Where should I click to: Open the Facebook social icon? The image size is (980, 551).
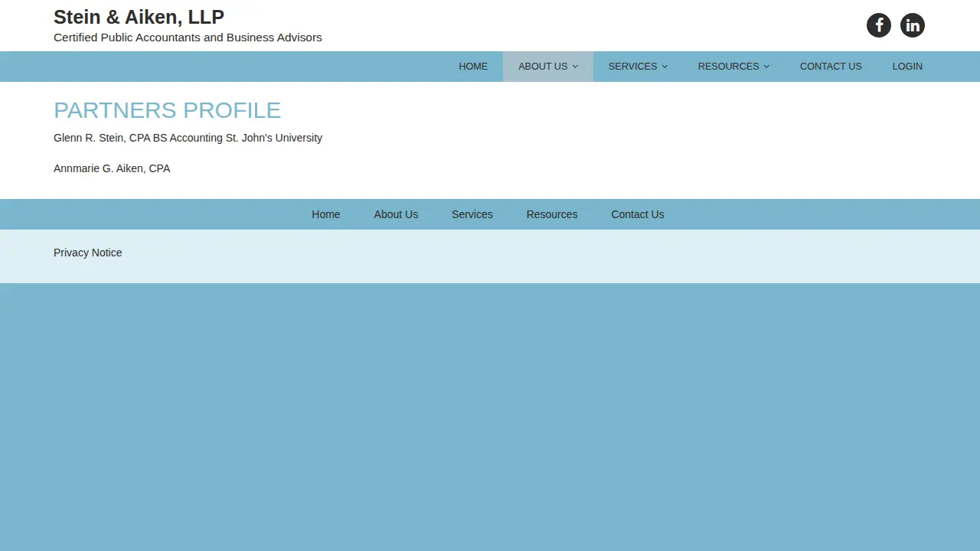(879, 25)
